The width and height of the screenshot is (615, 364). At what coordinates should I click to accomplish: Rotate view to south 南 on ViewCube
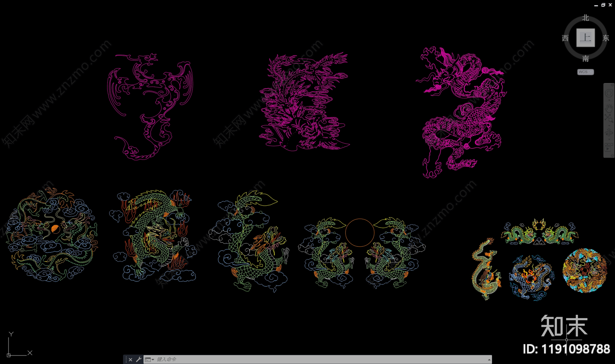pos(585,58)
